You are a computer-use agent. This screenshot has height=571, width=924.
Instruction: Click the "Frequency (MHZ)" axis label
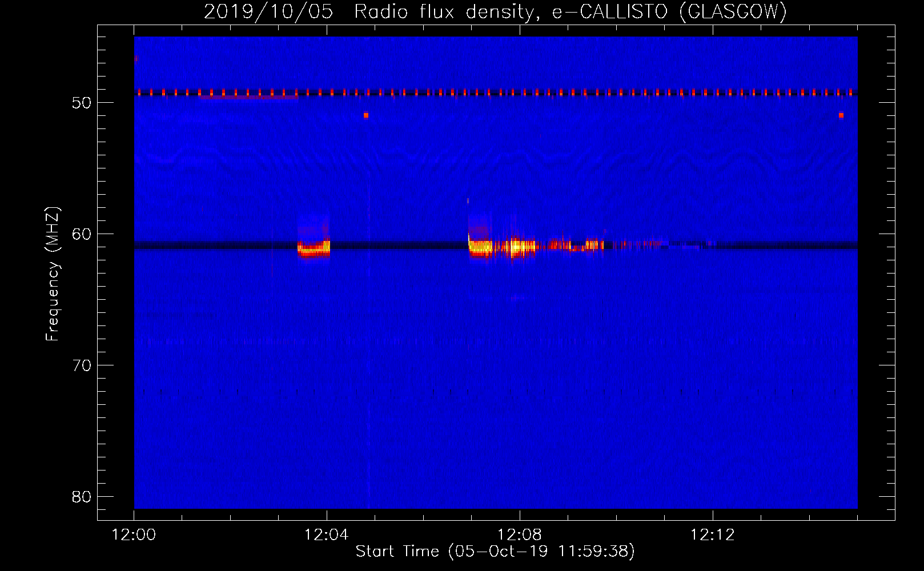pyautogui.click(x=52, y=274)
